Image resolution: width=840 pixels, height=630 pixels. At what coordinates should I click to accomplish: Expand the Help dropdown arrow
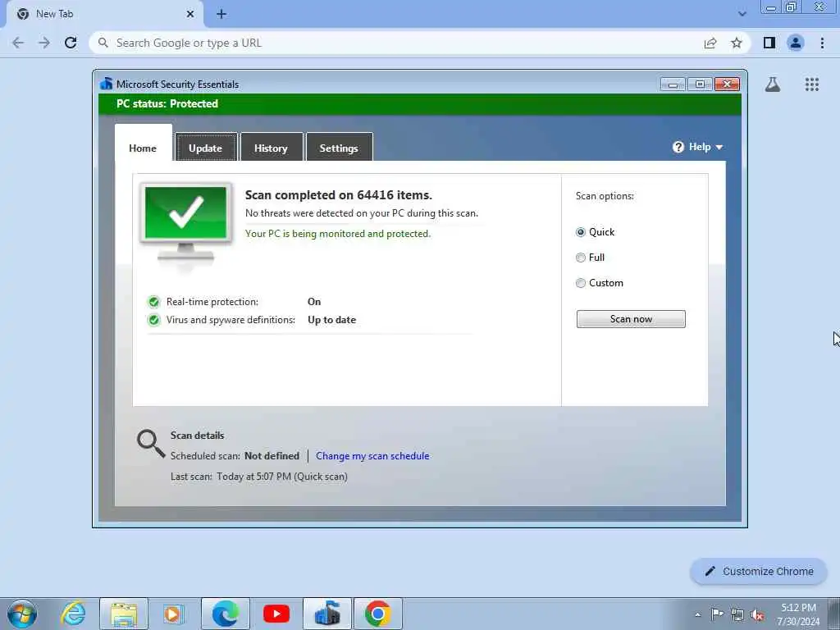point(719,148)
